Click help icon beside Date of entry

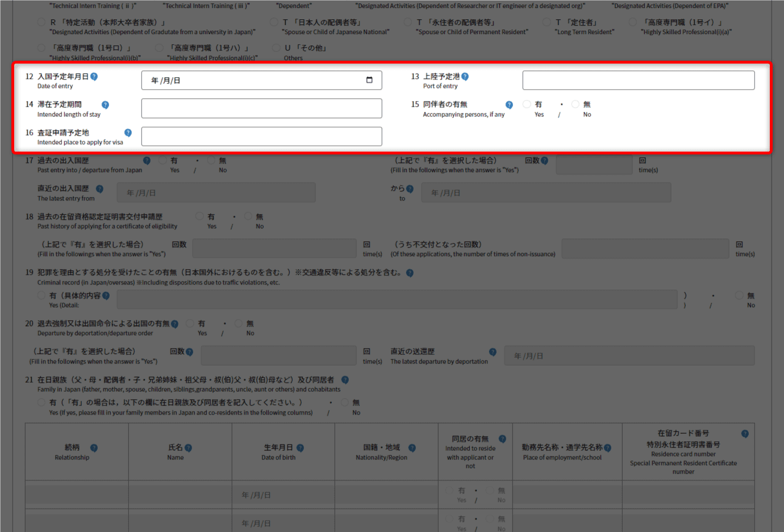[94, 77]
